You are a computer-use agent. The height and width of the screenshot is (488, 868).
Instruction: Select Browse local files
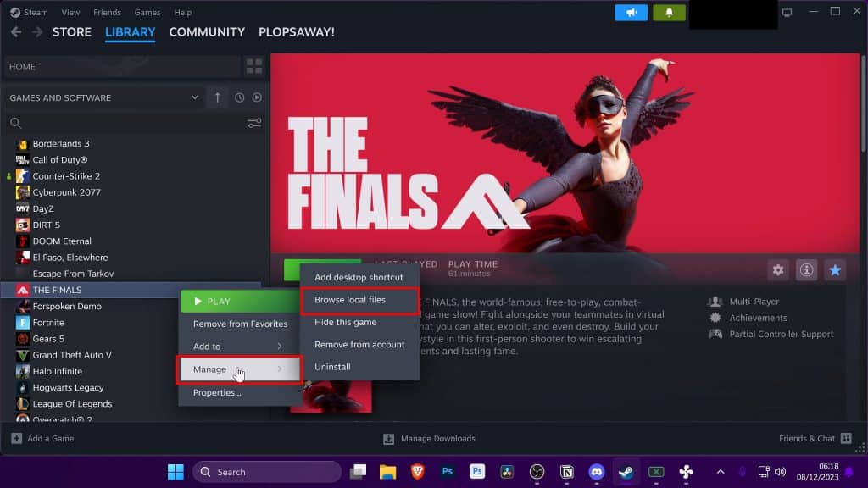coord(359,300)
